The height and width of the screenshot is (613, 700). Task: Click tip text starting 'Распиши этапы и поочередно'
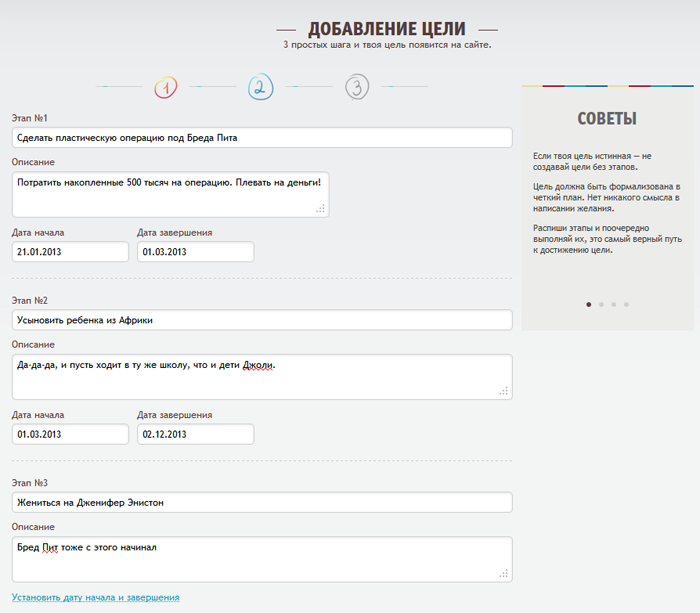coord(607,239)
